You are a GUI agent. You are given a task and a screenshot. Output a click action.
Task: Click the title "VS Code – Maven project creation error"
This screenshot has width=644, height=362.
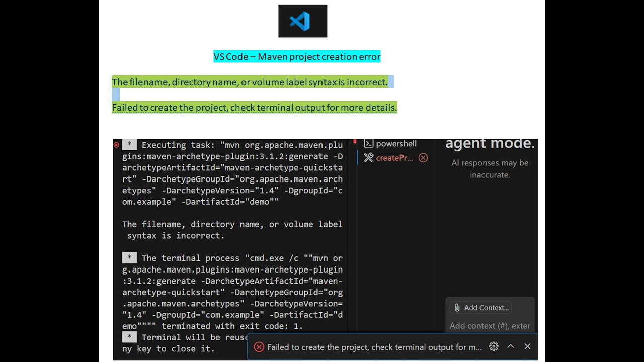click(297, 57)
